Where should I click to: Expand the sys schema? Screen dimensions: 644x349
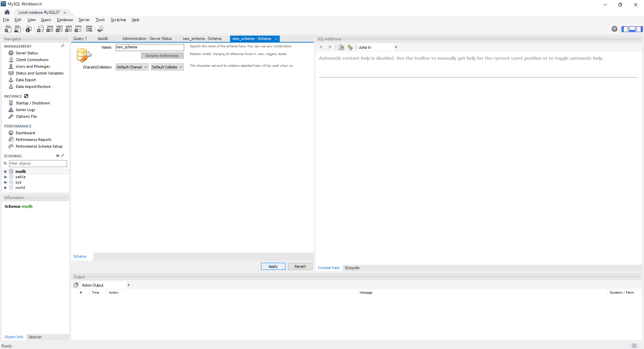click(5, 182)
